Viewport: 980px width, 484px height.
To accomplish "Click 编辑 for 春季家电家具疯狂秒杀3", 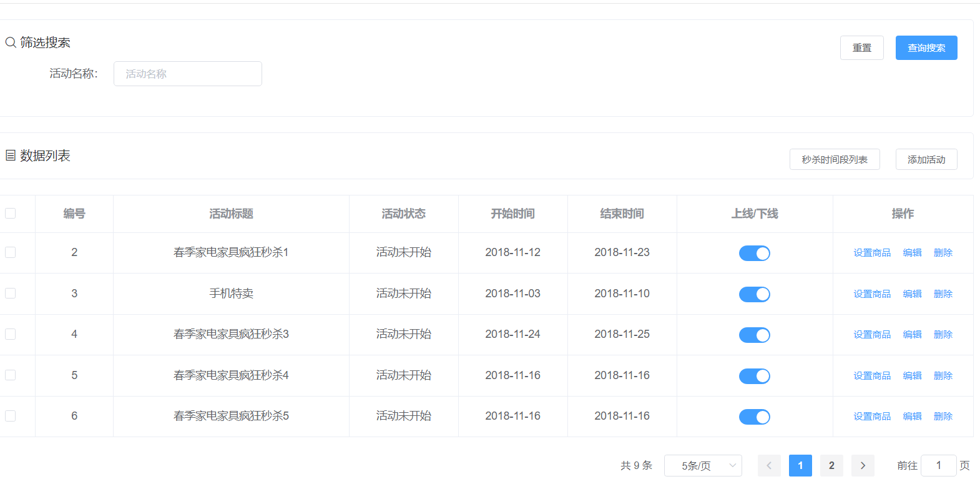I will tap(912, 335).
